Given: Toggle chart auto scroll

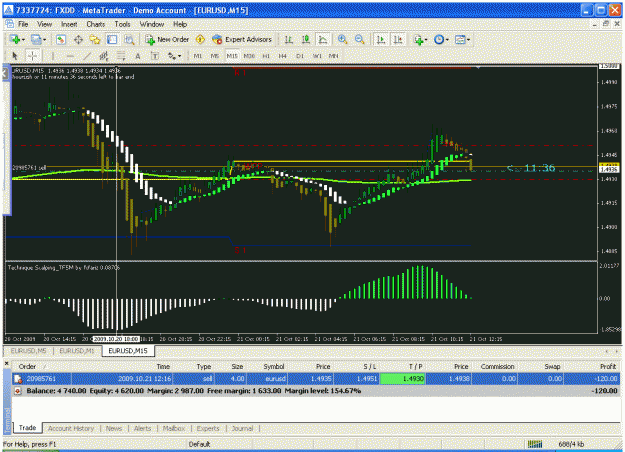Looking at the screenshot, I should click(x=381, y=39).
